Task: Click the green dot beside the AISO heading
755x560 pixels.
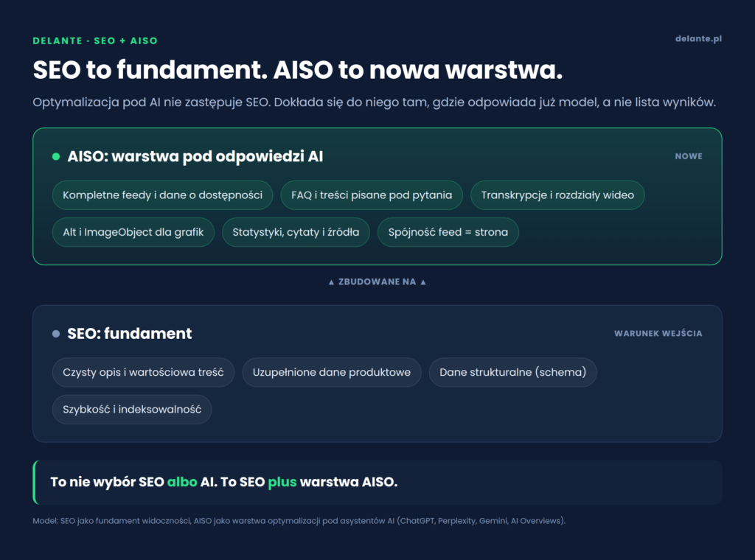Action: (56, 156)
